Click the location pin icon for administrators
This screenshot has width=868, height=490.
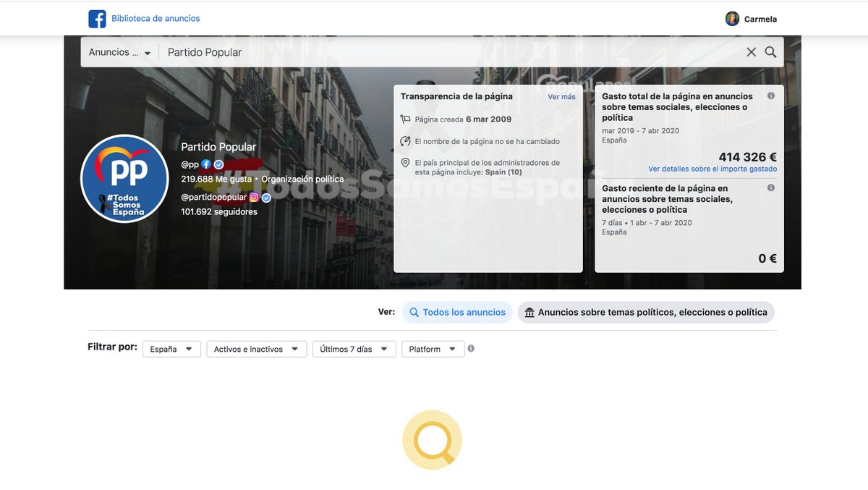click(x=405, y=163)
